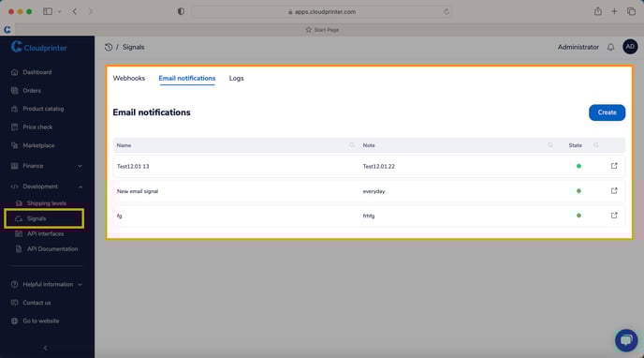Click the Note column search icon
The image size is (644, 358).
(x=550, y=145)
